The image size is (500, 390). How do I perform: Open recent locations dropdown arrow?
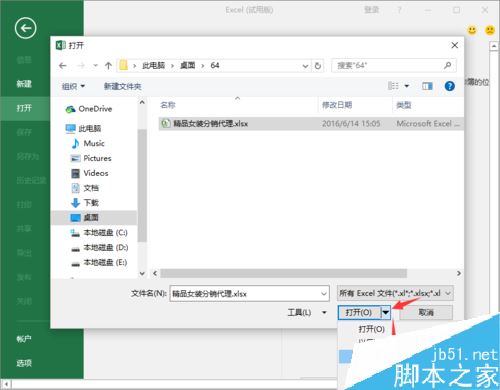pyautogui.click(x=95, y=66)
